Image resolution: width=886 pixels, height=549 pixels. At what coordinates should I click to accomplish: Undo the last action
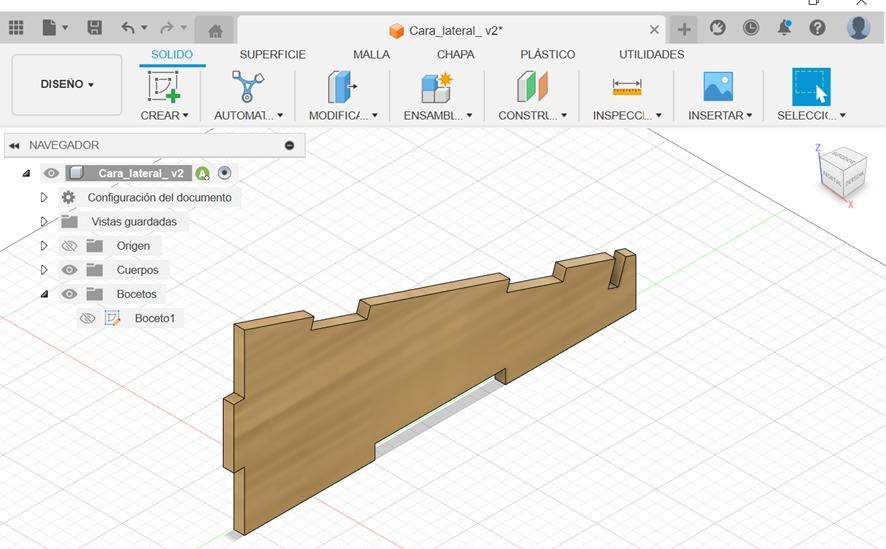[128, 28]
